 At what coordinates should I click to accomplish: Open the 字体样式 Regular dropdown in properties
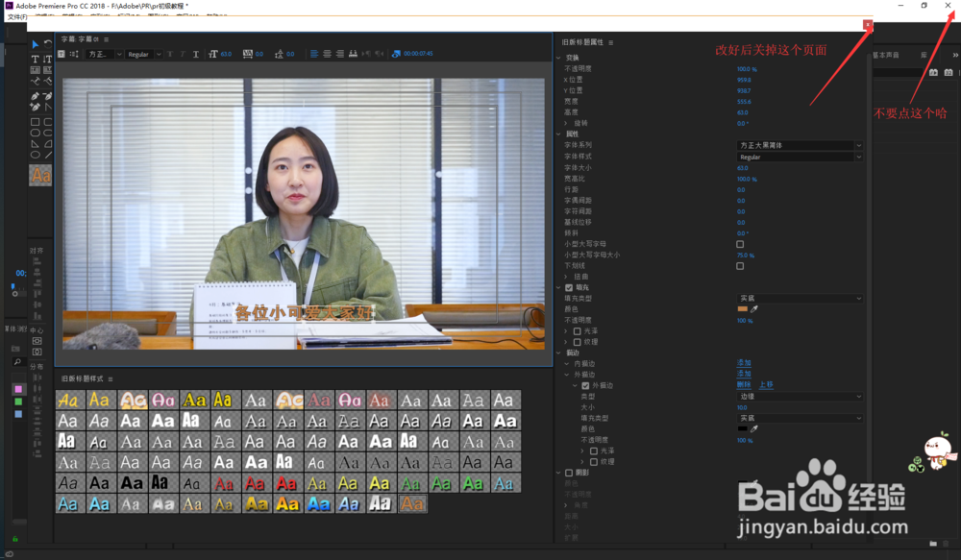pos(800,157)
